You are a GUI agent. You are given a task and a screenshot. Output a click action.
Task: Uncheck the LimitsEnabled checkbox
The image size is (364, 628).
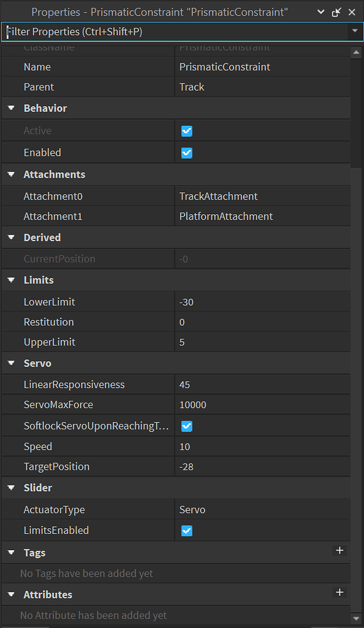(186, 530)
